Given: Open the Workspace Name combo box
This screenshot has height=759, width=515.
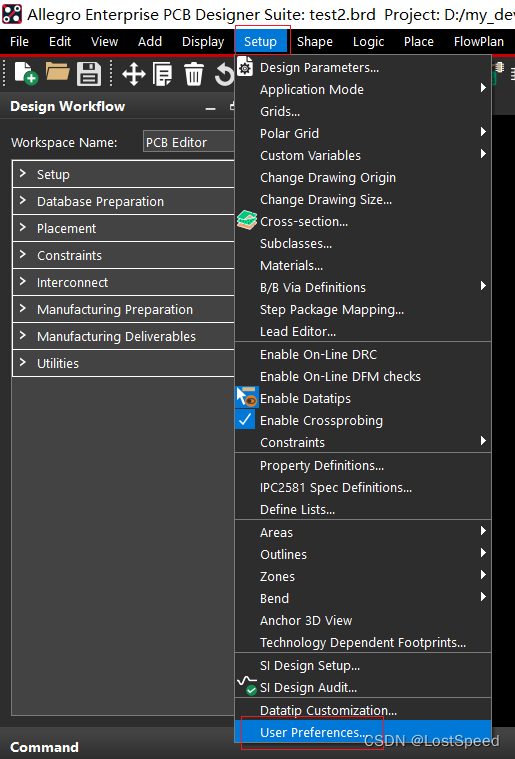Looking at the screenshot, I should point(189,142).
